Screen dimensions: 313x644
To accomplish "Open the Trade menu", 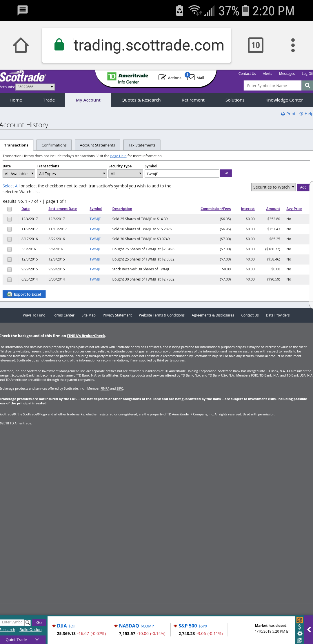I will pyautogui.click(x=49, y=100).
